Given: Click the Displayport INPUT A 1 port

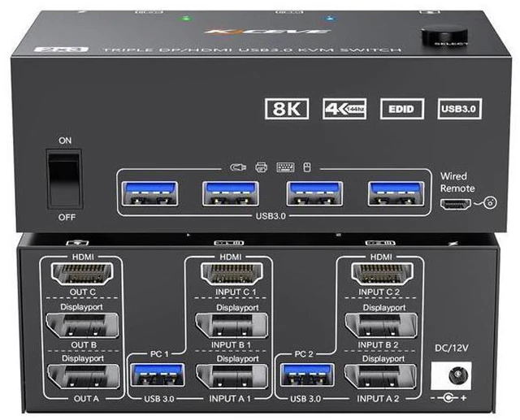Looking at the screenshot, I should [232, 376].
